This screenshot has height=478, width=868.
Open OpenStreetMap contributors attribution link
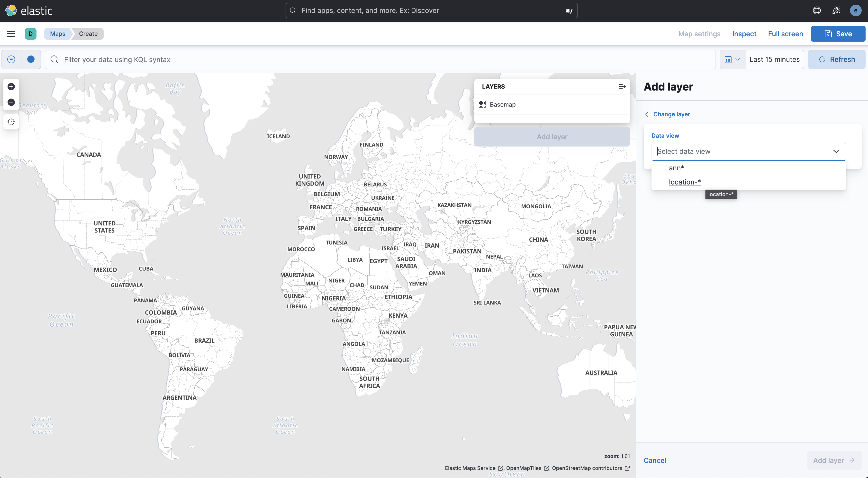click(x=591, y=468)
